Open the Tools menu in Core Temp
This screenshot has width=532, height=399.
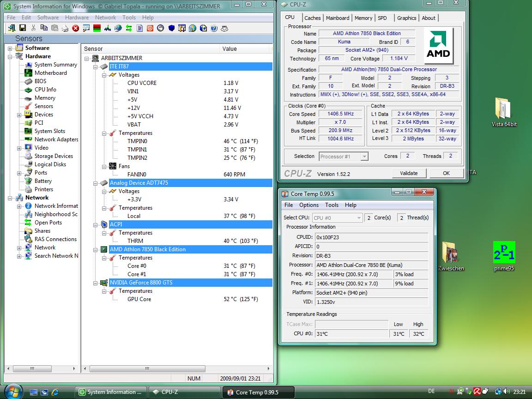pos(332,205)
